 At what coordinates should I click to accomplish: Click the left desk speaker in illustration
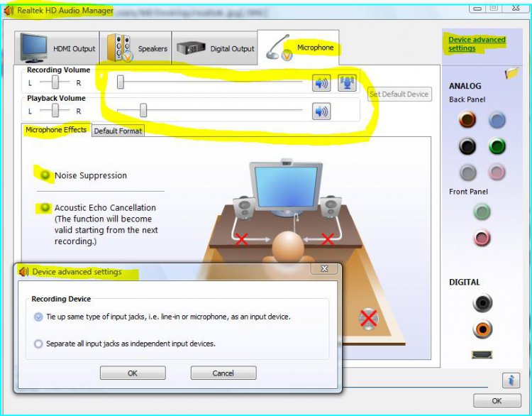click(x=244, y=207)
